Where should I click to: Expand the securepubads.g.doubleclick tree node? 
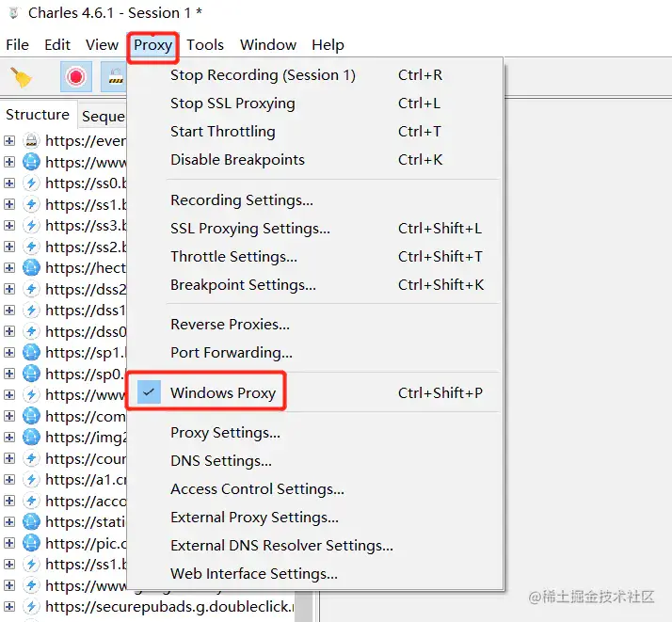[9, 607]
